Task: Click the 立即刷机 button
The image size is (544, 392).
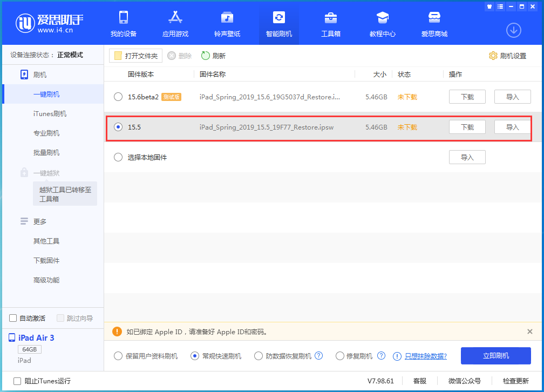Action: (x=496, y=355)
